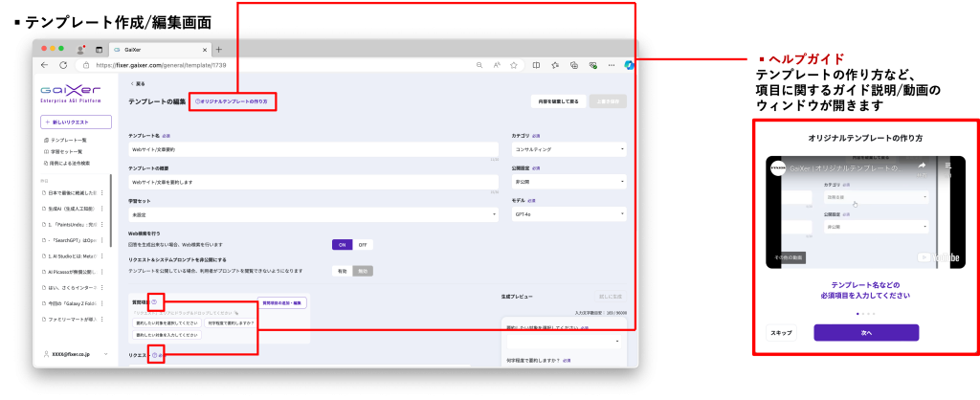
Task: Bookmark the page with the star icon
Action: coord(517,65)
